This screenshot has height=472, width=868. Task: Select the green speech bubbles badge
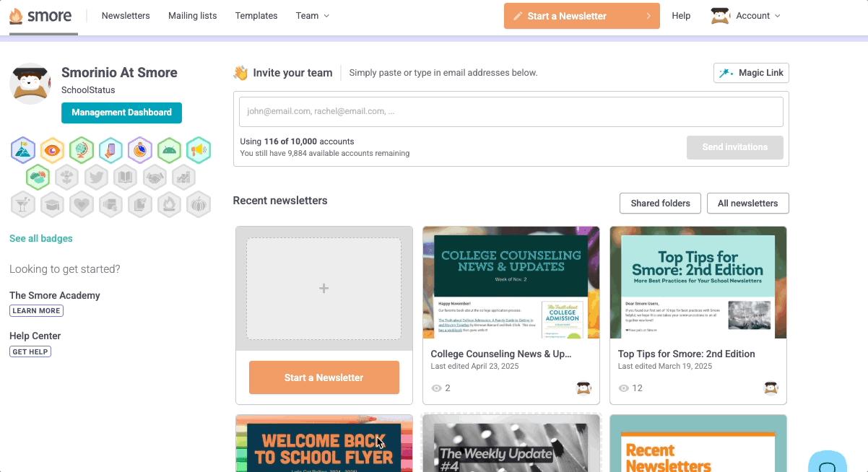click(x=38, y=178)
